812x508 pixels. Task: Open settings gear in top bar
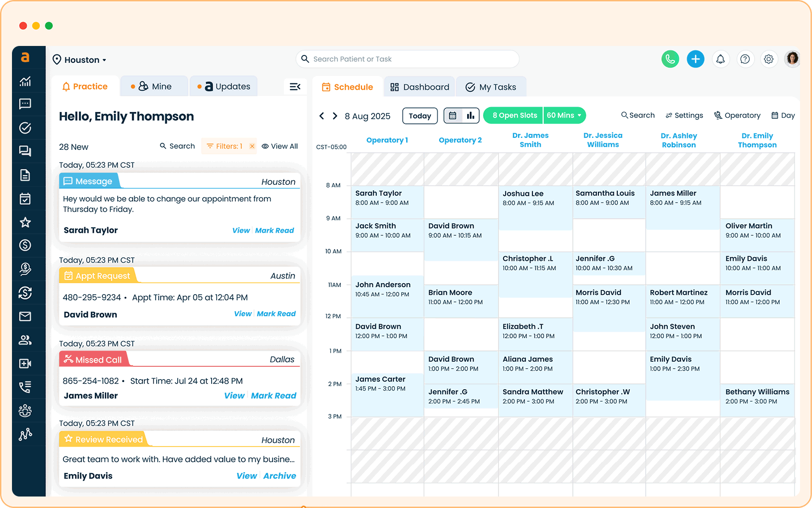(x=769, y=59)
